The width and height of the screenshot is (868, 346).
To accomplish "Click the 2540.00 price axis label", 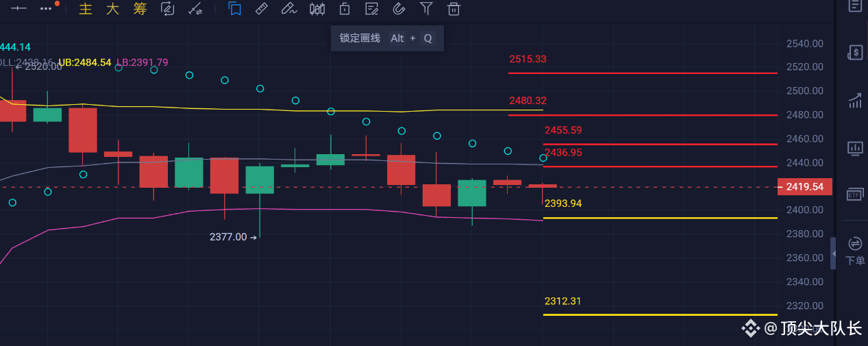I will click(804, 43).
